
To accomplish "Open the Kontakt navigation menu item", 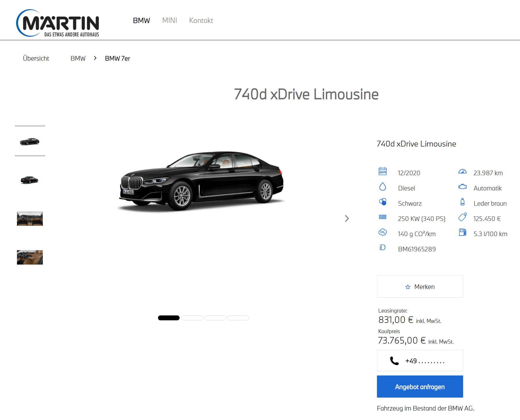I will [x=201, y=20].
